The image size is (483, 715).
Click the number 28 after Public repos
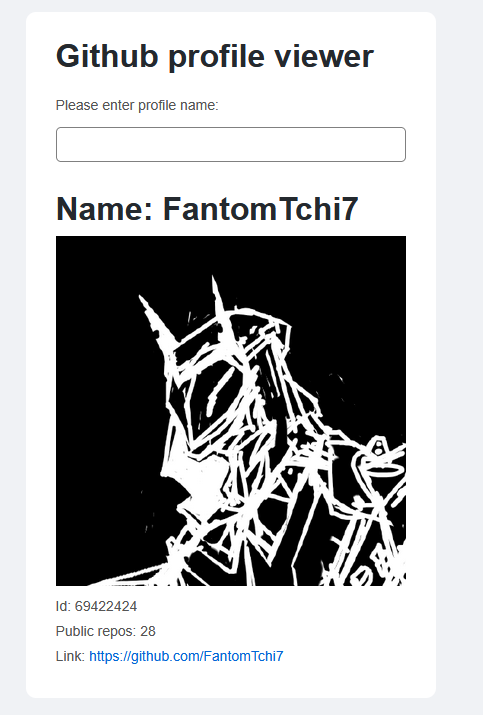[x=148, y=631]
